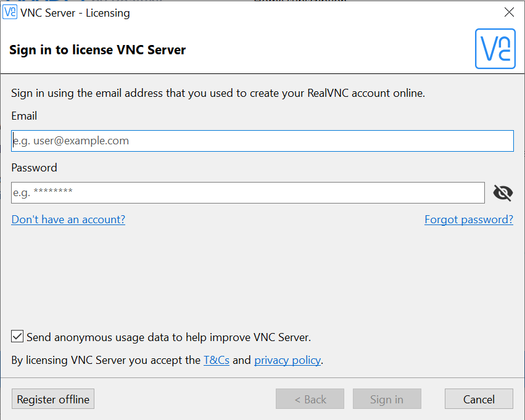Click the VNC Server - Licensing title text
This screenshot has height=420, width=525.
pyautogui.click(x=75, y=13)
